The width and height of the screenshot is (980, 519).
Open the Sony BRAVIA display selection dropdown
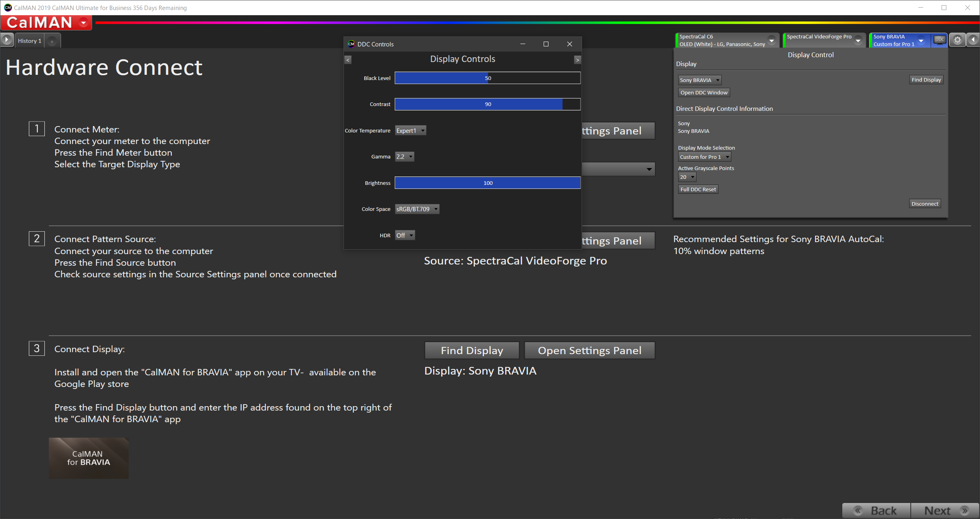coord(699,80)
